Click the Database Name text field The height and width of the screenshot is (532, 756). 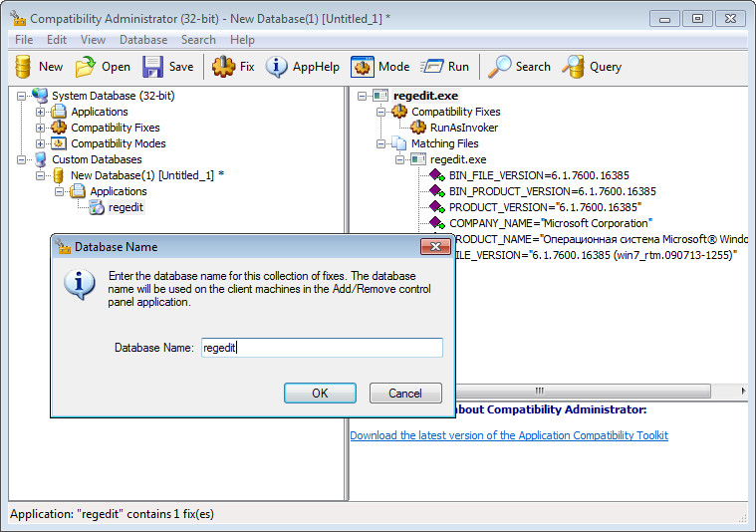tap(322, 348)
